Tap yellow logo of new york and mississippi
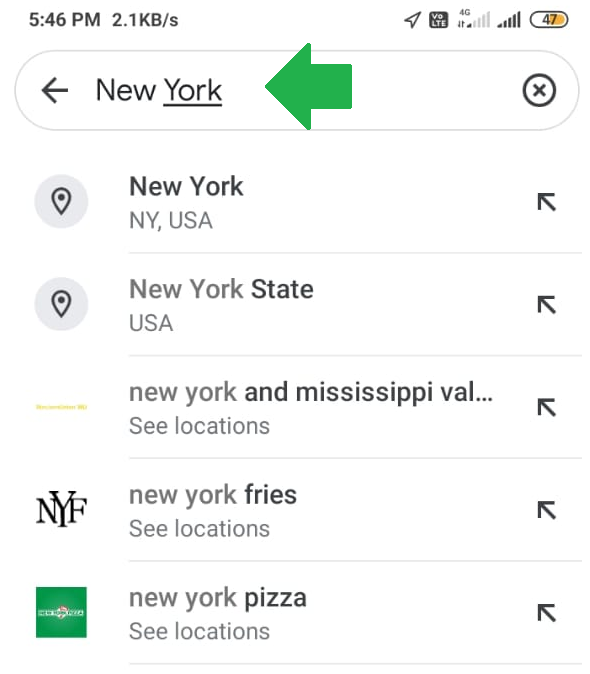 pyautogui.click(x=61, y=407)
